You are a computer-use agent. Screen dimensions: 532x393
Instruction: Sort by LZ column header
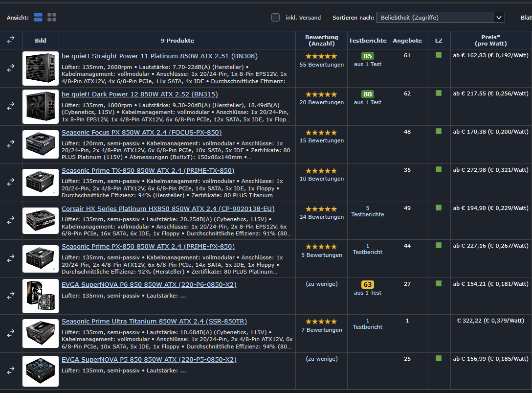[x=439, y=41]
